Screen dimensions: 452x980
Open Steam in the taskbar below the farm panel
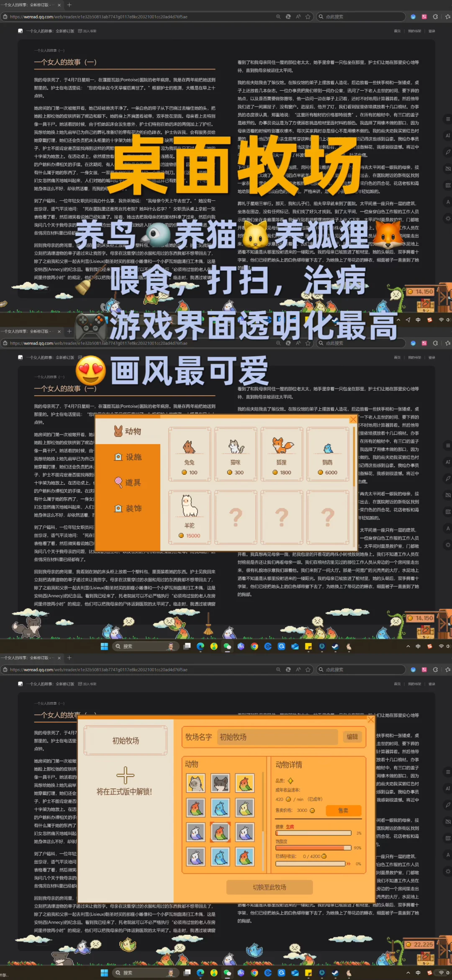pyautogui.click(x=335, y=972)
